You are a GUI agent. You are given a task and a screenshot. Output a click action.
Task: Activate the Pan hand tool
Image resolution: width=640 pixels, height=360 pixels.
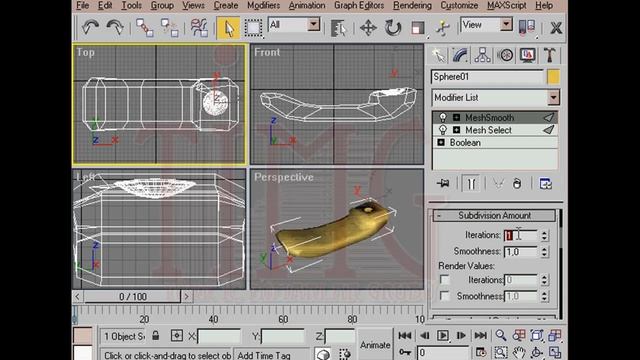(519, 352)
